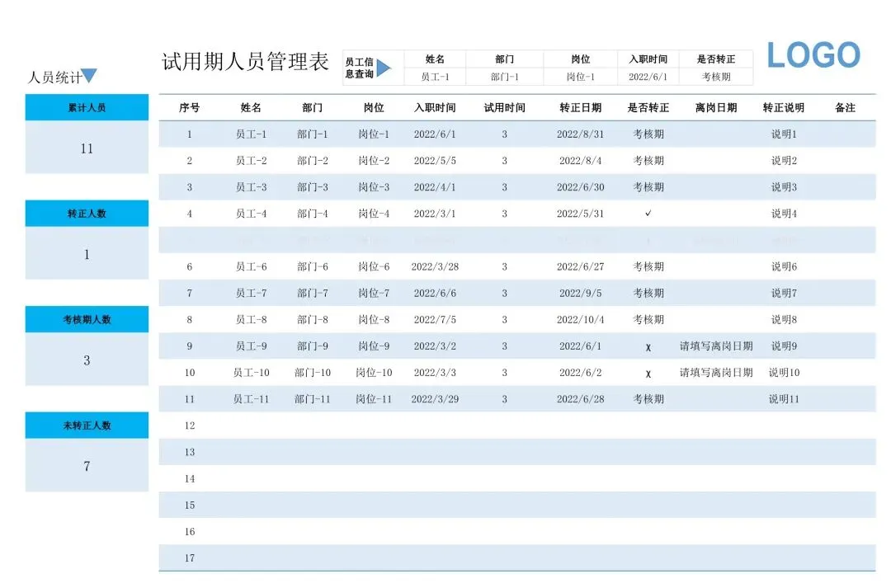This screenshot has height=588, width=891.
Task: Click the 转正日期 column header
Action: 580,107
